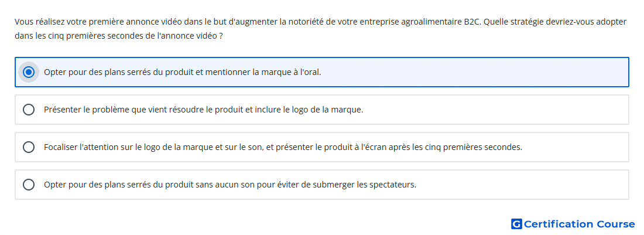Click the blue G logo icon

(516, 224)
